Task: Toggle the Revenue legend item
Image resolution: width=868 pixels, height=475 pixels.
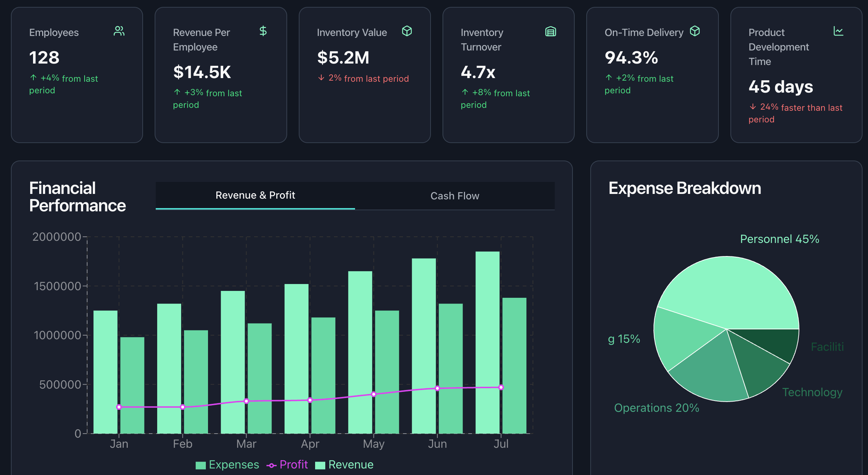Action: pos(344,465)
